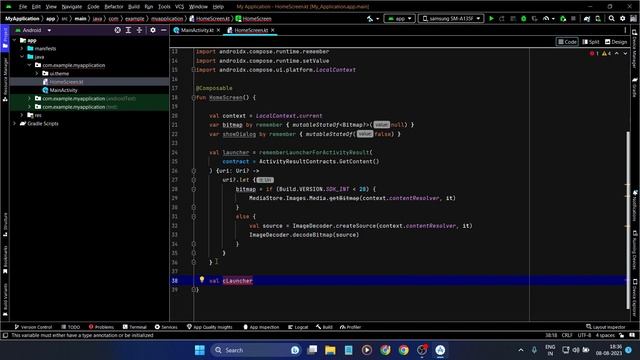Click the error count indicator in the editor

594,53
